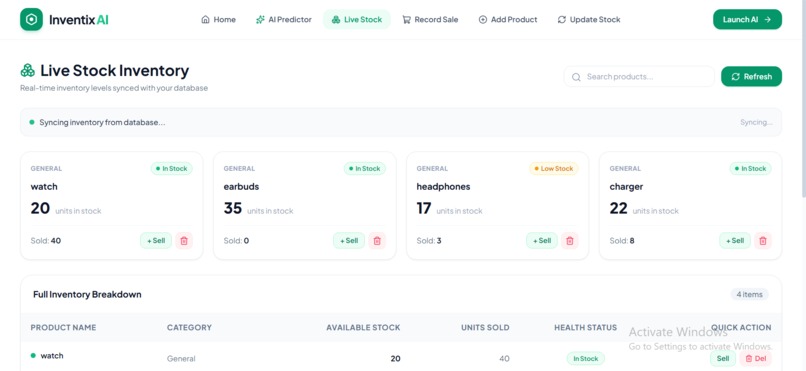Image resolution: width=806 pixels, height=371 pixels.
Task: Delete the charger card with trash icon
Action: coord(763,240)
